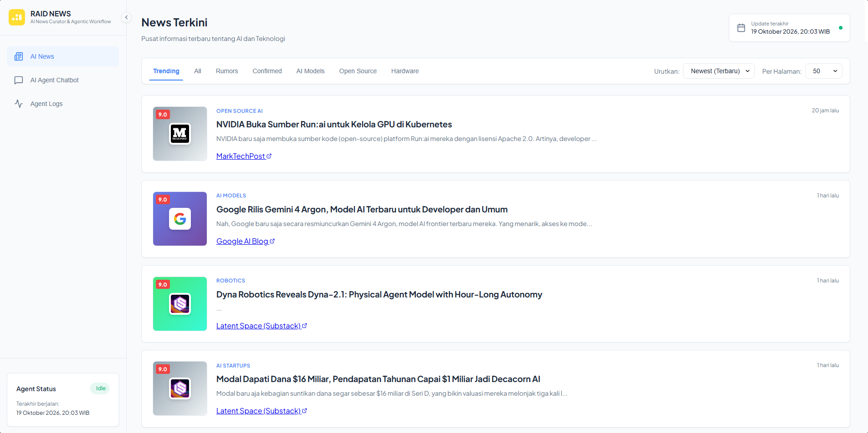
Task: Click the Modal Dapati Dana $16 Miliar headline
Action: (x=378, y=379)
